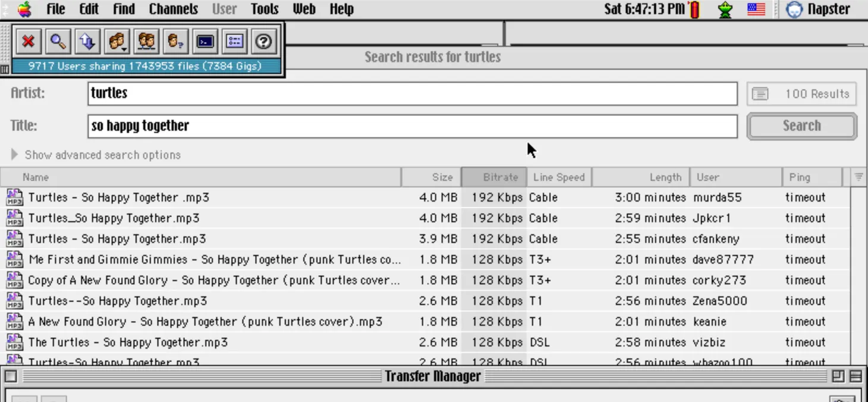The width and height of the screenshot is (868, 402).
Task: Click the Title input field
Action: coord(413,126)
